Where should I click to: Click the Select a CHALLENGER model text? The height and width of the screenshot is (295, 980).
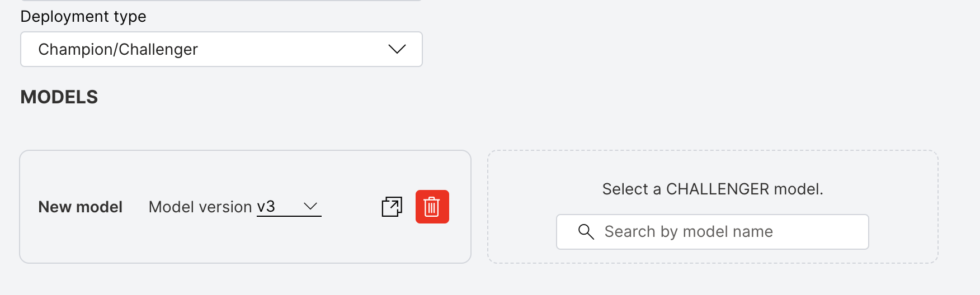pos(713,189)
